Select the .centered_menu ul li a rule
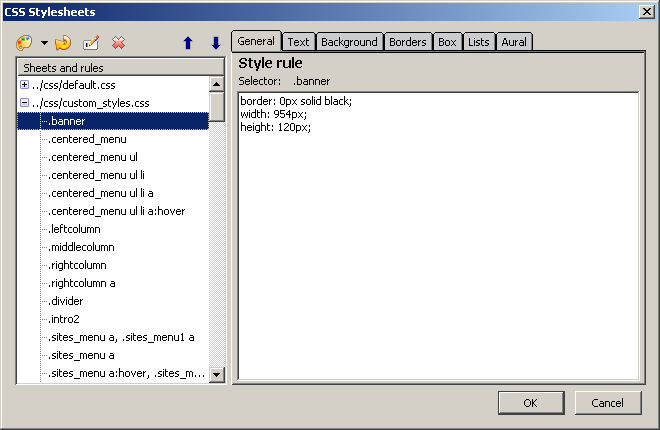The image size is (660, 430). click(x=101, y=194)
